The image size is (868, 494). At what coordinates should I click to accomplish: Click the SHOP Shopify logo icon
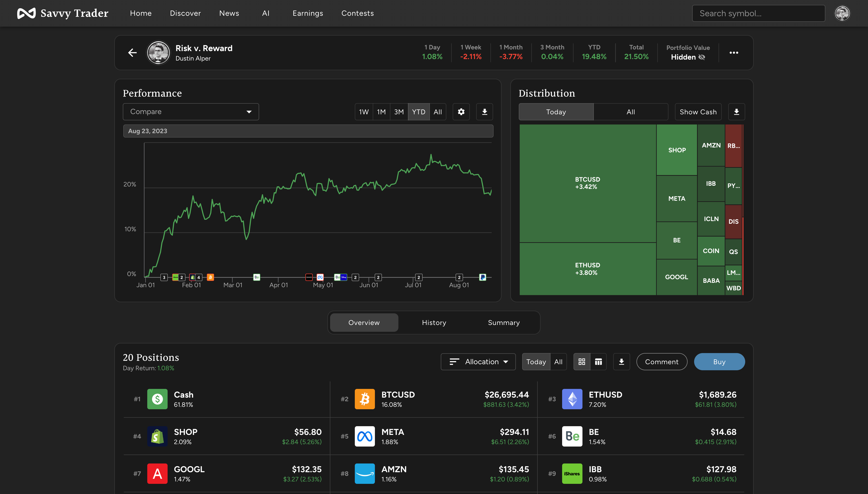(157, 436)
